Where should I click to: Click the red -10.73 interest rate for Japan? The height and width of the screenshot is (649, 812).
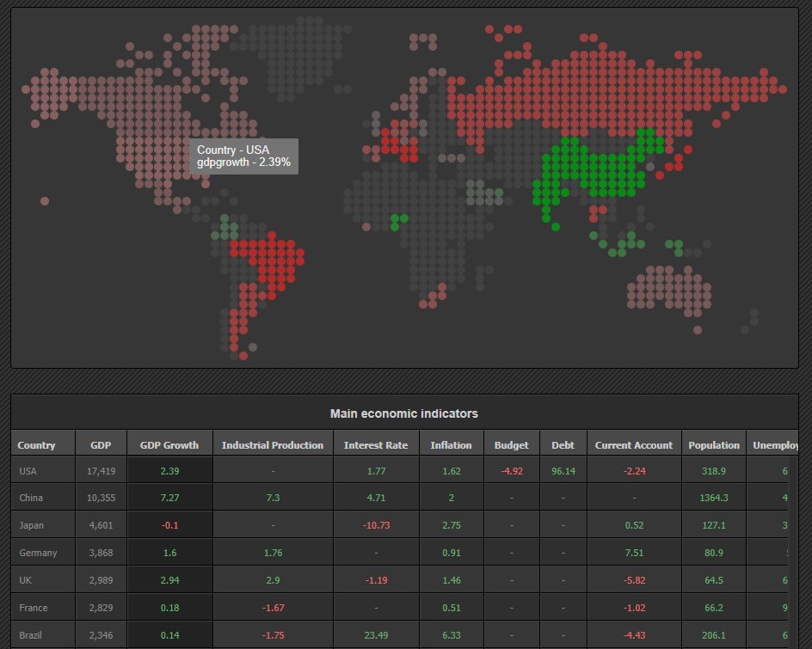tap(376, 524)
